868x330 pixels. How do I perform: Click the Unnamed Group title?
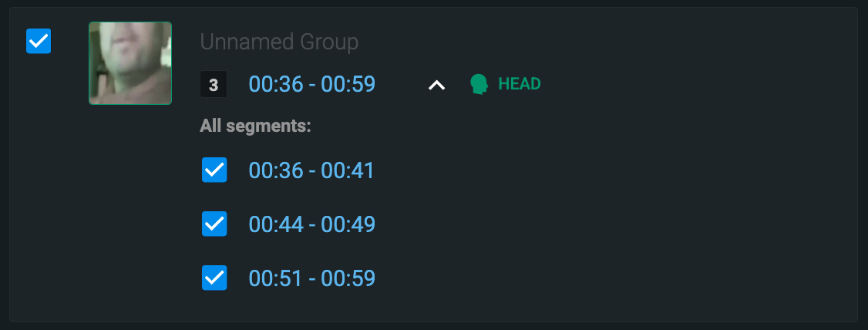[279, 42]
